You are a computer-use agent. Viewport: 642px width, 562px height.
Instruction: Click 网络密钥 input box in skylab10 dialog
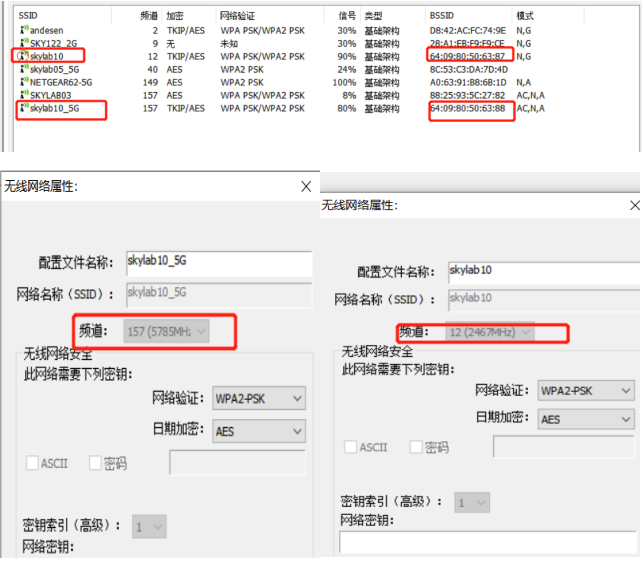point(487,541)
